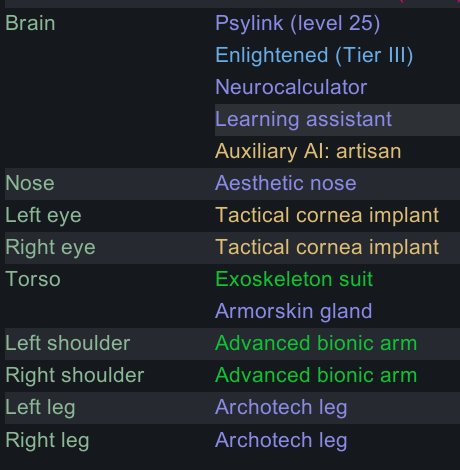Viewport: 460px width, 470px height.
Task: Select Left eye Tactical cornea implant
Action: coord(327,215)
